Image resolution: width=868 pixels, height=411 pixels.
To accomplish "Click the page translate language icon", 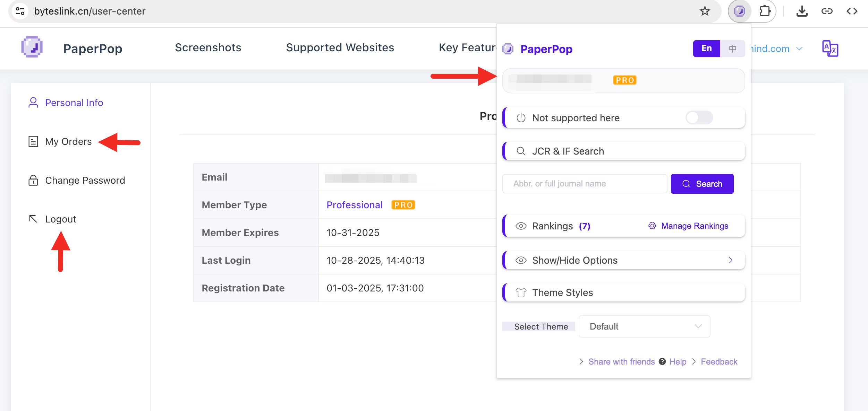I will click(830, 48).
